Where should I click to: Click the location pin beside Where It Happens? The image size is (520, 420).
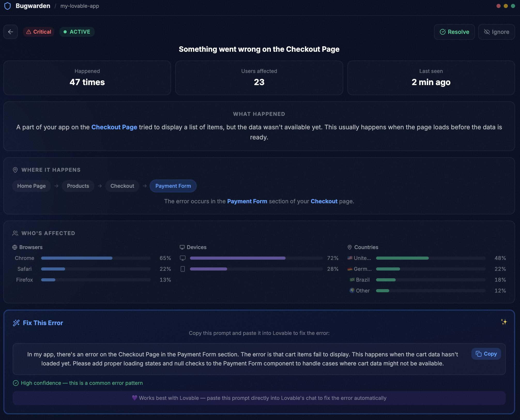[15, 170]
